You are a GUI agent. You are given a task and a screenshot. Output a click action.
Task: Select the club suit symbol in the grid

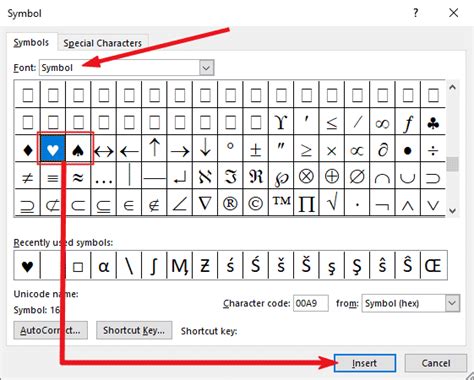[x=433, y=122]
